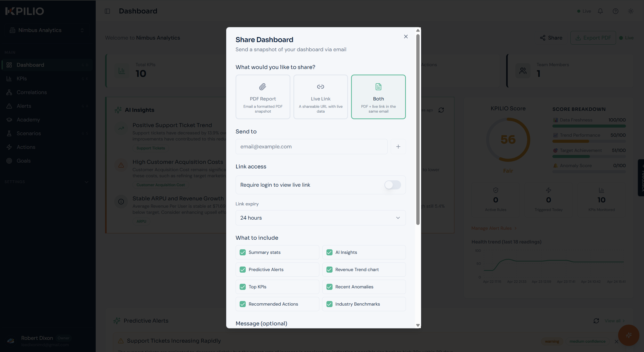Click the Active Rules shield icon
Viewport: 644px width, 352px height.
496,190
